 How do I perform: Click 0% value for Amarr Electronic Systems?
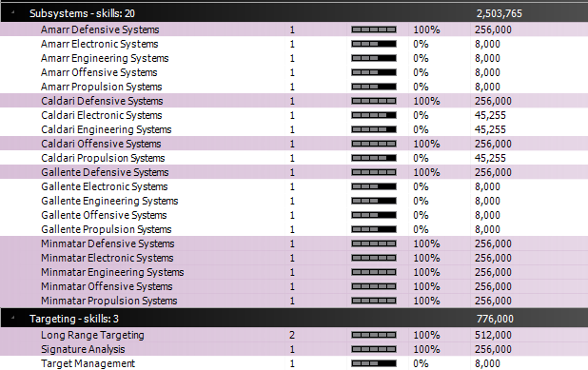click(x=421, y=44)
